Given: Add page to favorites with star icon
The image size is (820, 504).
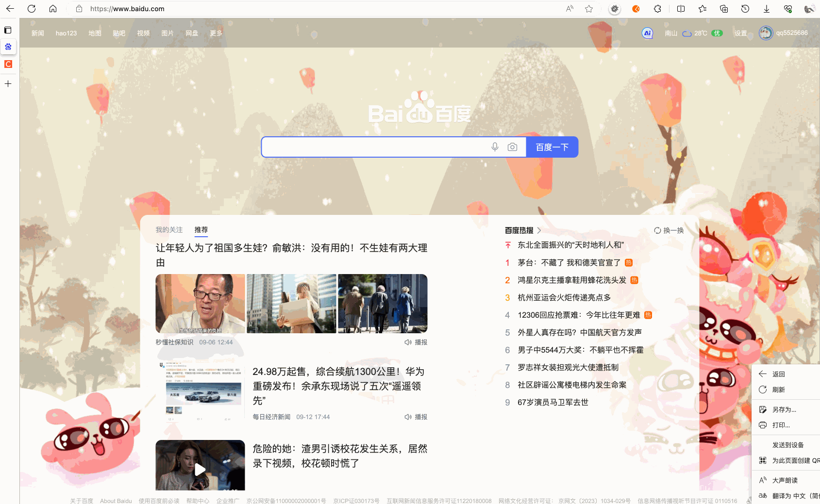Looking at the screenshot, I should (589, 9).
